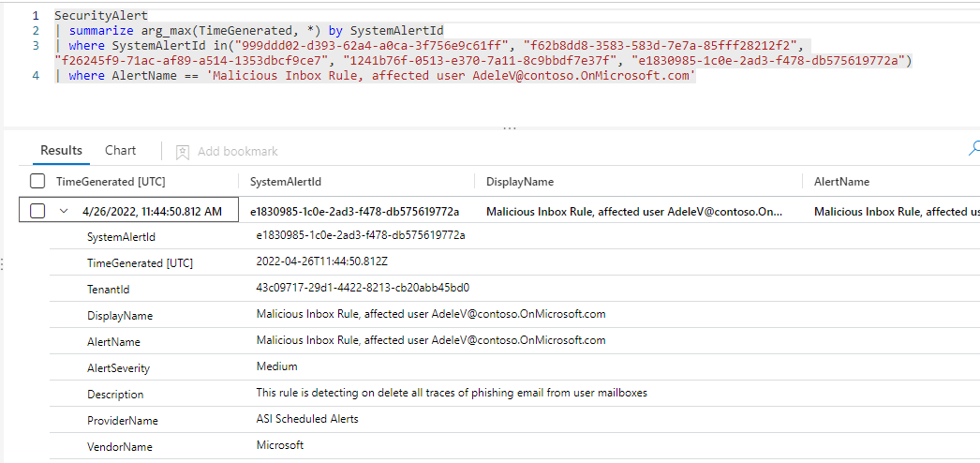Click the Add bookmark icon
The image size is (980, 463).
[x=183, y=152]
